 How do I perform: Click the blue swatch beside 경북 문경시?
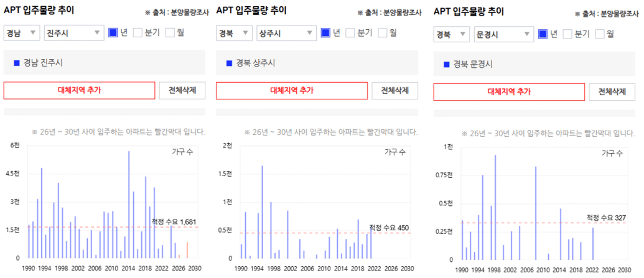[447, 64]
